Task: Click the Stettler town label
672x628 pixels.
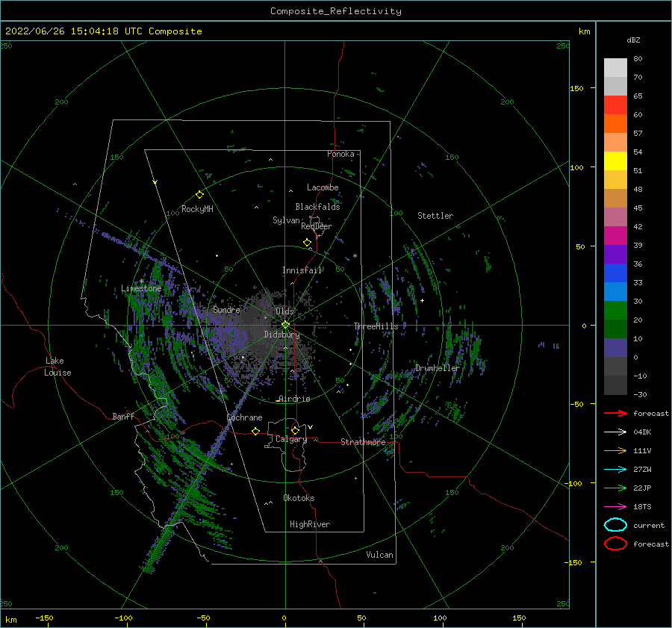Action: [x=435, y=216]
